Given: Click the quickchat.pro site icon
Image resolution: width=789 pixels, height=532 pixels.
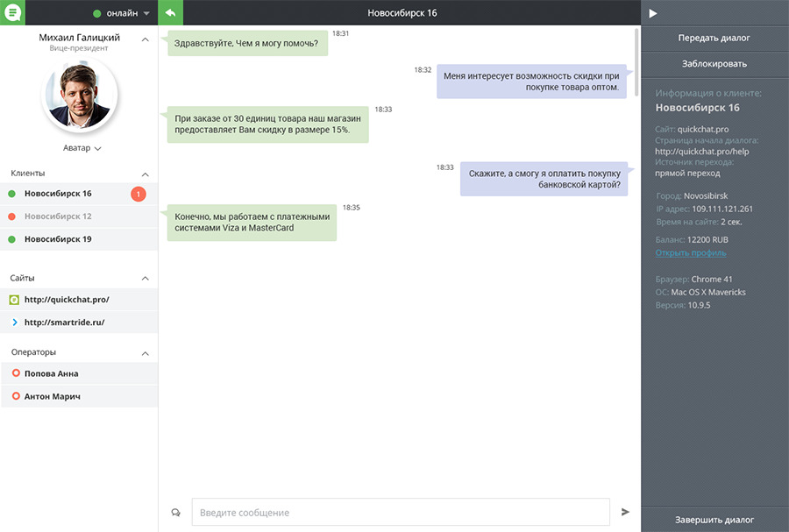Looking at the screenshot, I should [14, 301].
